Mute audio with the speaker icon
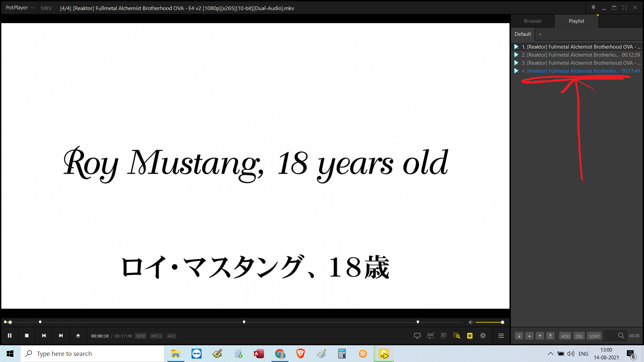 click(x=471, y=322)
